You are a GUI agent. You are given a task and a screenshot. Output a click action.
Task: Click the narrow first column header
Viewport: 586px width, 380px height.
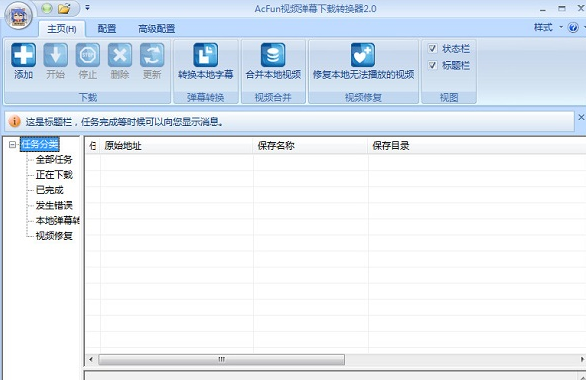[x=93, y=146]
